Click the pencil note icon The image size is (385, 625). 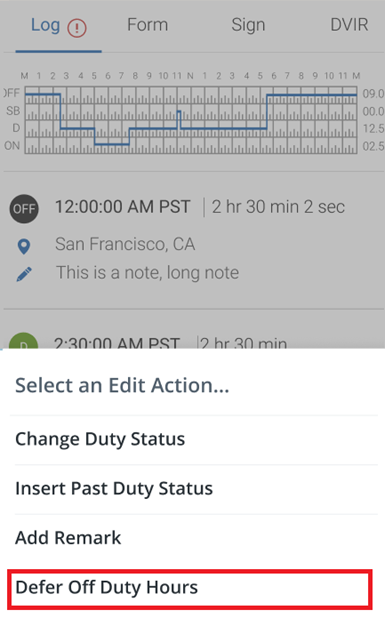pos(24,274)
